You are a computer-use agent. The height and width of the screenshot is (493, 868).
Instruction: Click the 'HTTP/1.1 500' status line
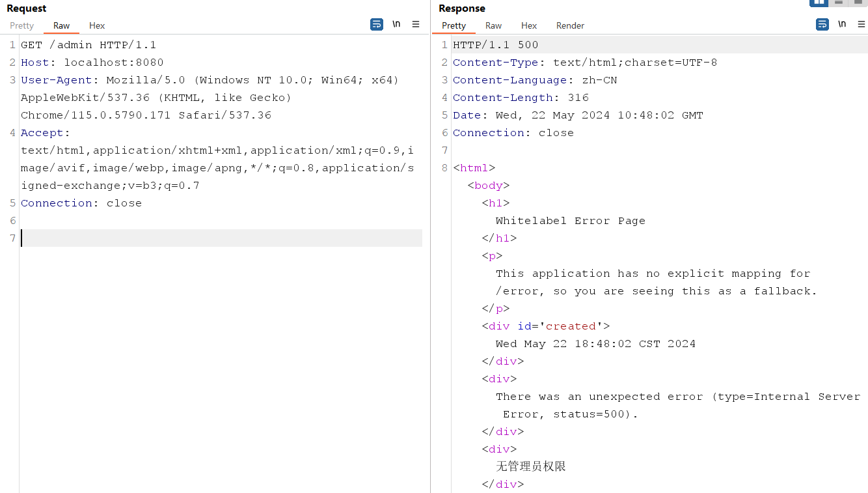(x=496, y=45)
